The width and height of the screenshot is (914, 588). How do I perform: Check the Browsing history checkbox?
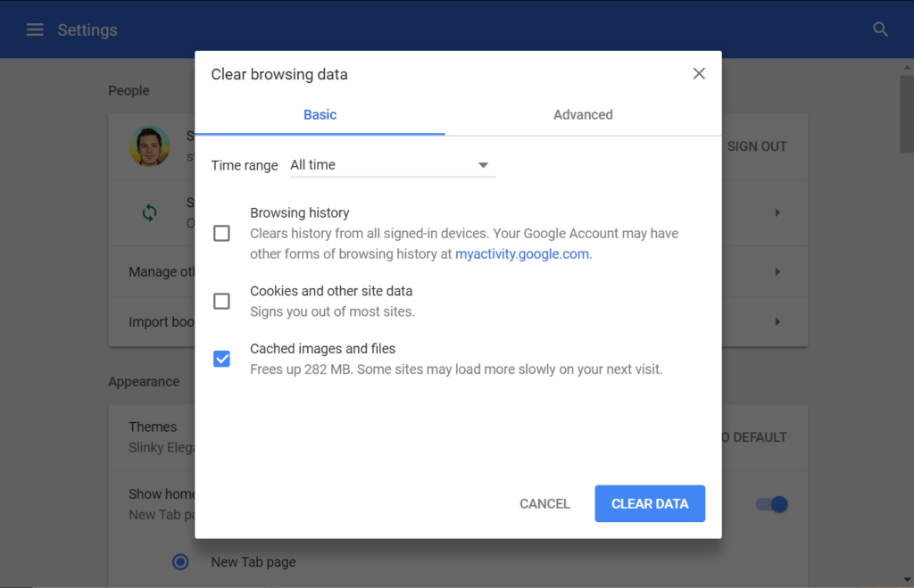click(221, 232)
